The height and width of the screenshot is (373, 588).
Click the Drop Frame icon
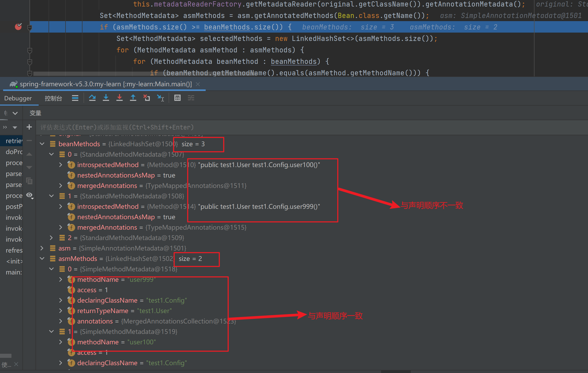pyautogui.click(x=147, y=98)
